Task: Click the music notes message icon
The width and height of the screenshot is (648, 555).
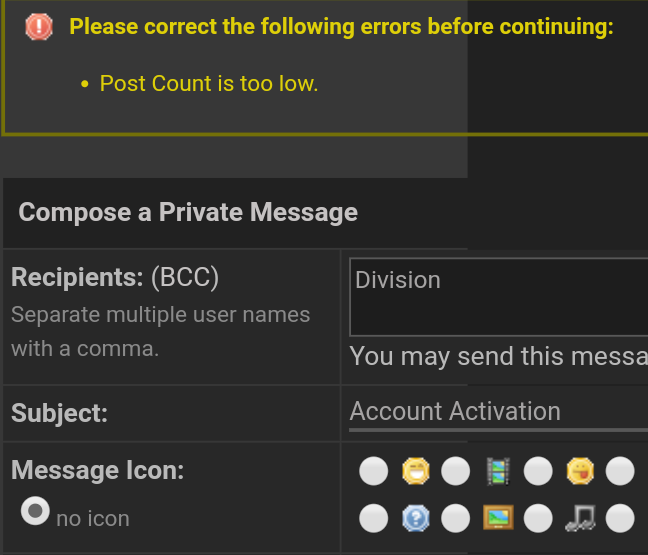Action: [x=580, y=518]
